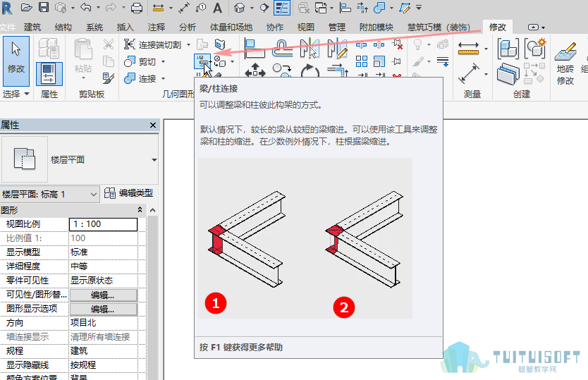Open the 连接 dropdown arrow
588x380 pixels.
tap(163, 78)
